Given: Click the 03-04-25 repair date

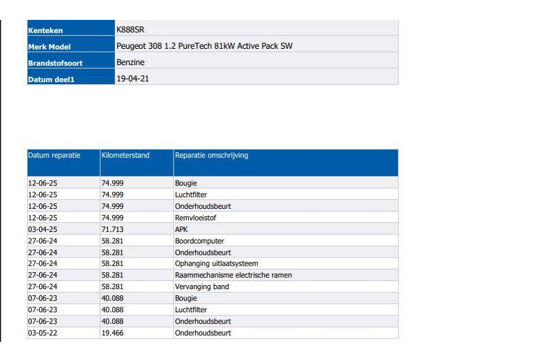Looking at the screenshot, I should pyautogui.click(x=43, y=229).
